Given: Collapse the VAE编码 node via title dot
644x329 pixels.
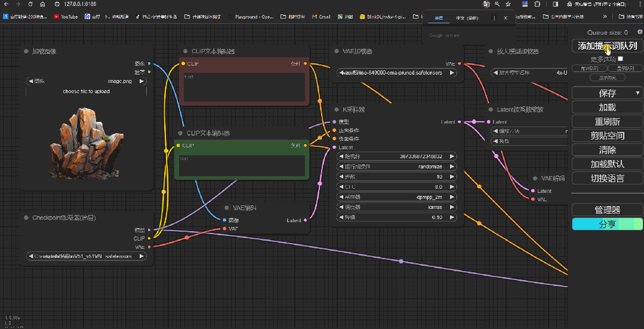Looking at the screenshot, I should coord(226,208).
